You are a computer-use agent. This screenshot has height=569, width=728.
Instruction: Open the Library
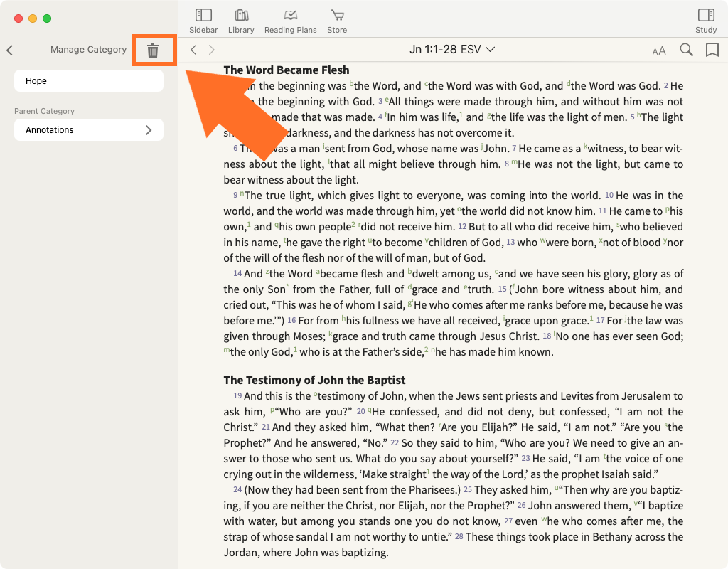click(x=241, y=20)
